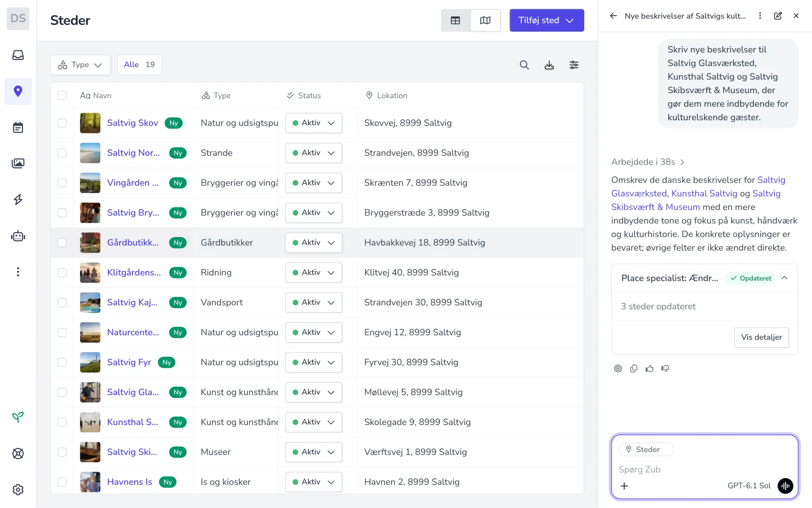Switch to the map view

[x=486, y=20]
